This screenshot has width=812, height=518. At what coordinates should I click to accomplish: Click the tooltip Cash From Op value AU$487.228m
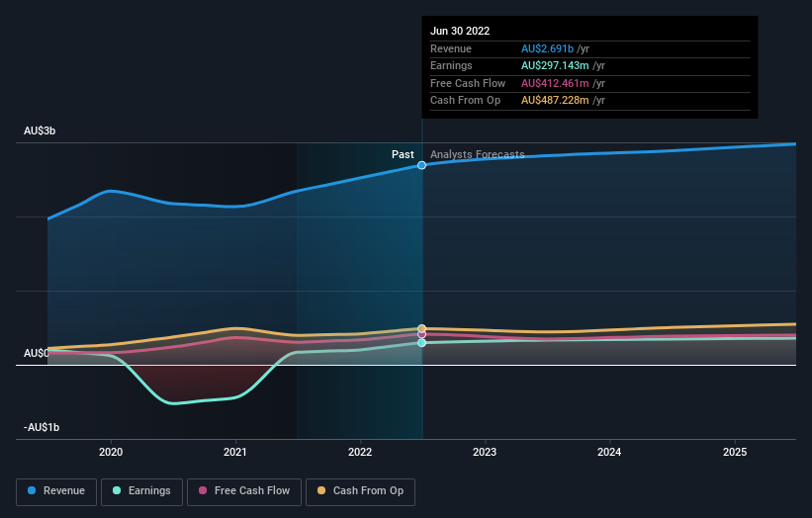click(555, 101)
